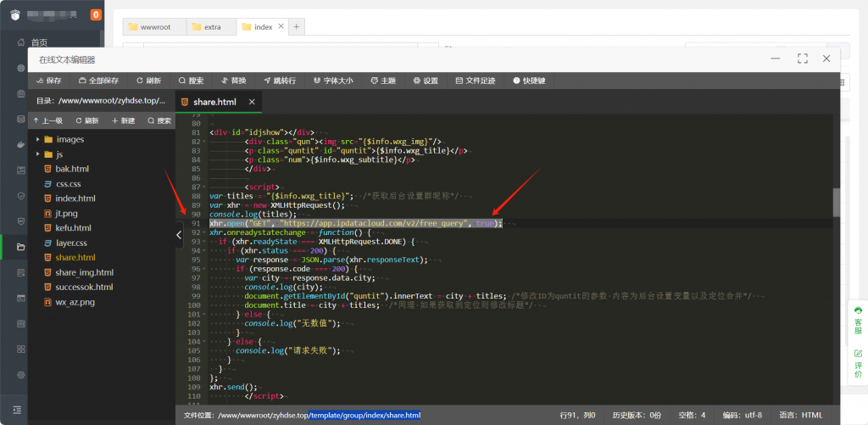This screenshot has height=425, width=868.
Task: Open the Shortcuts (快捷键) help
Action: pos(528,81)
